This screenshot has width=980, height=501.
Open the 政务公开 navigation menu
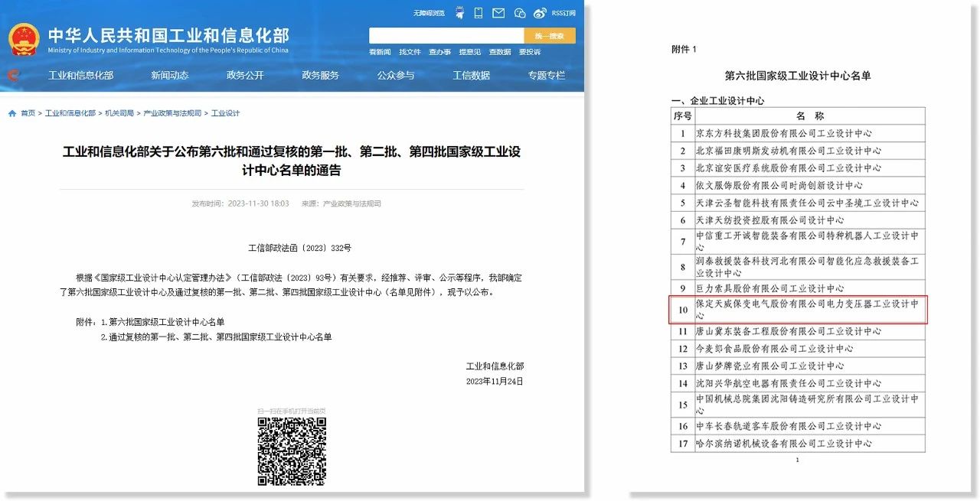(245, 75)
